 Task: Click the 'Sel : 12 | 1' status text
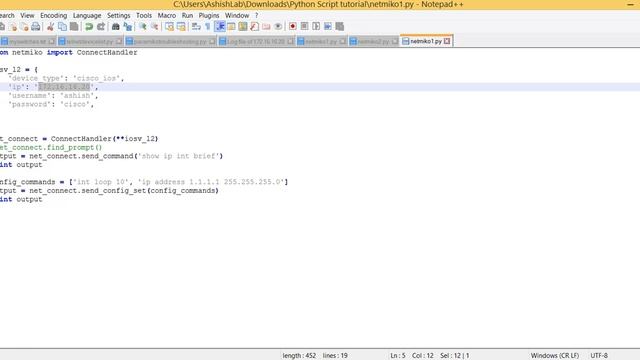454,356
